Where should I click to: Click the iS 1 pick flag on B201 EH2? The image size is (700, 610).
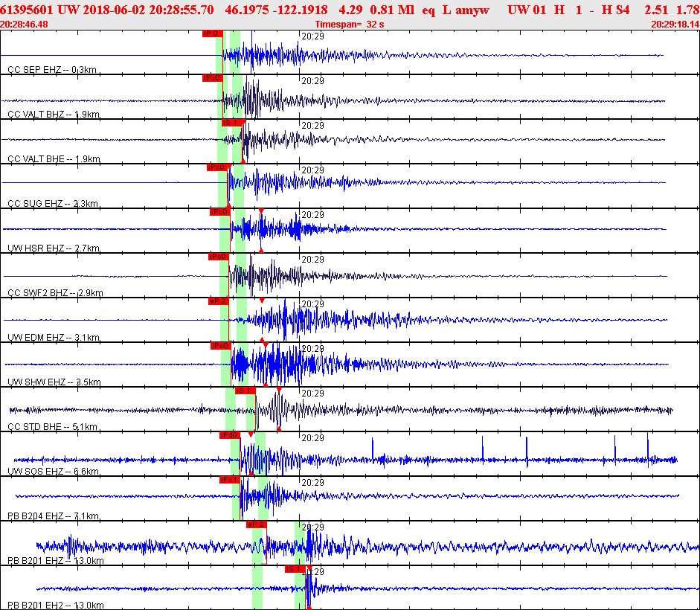295,569
